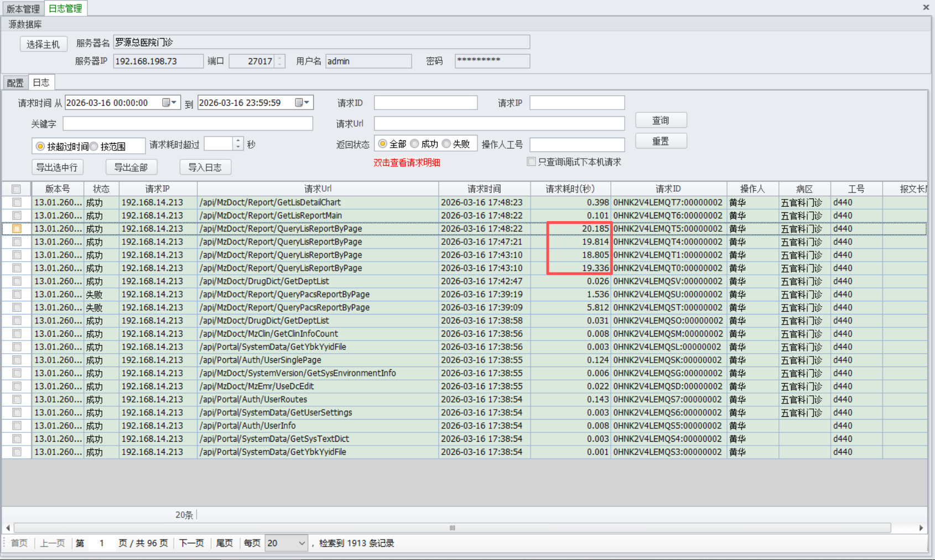This screenshot has height=560, width=935.
Task: Click the duration cell showing 20.185
Action: pyautogui.click(x=570, y=229)
